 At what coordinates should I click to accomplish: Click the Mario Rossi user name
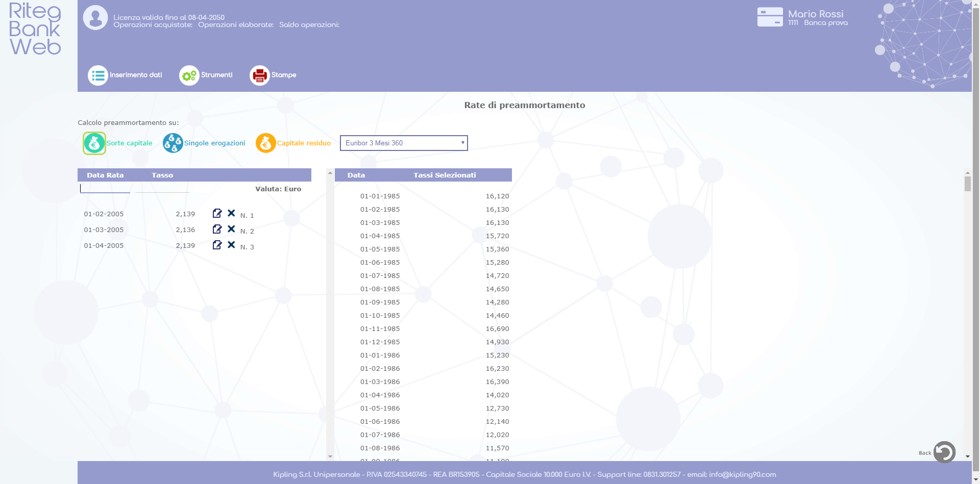[x=816, y=14]
